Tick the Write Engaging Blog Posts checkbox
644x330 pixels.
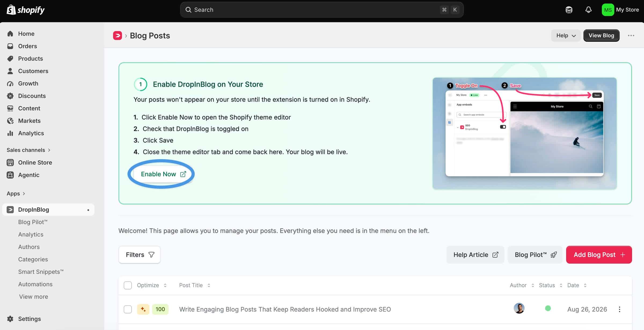pyautogui.click(x=128, y=309)
